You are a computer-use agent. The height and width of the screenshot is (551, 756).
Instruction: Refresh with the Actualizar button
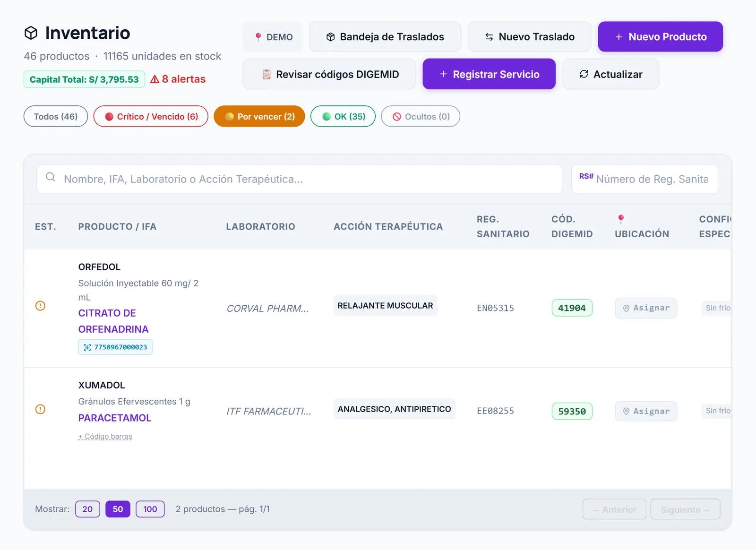[611, 74]
